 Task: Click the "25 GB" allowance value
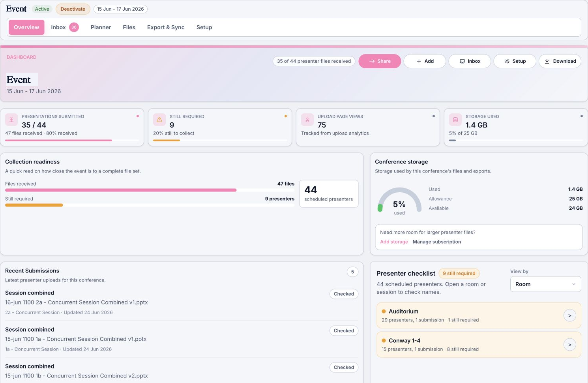point(576,199)
